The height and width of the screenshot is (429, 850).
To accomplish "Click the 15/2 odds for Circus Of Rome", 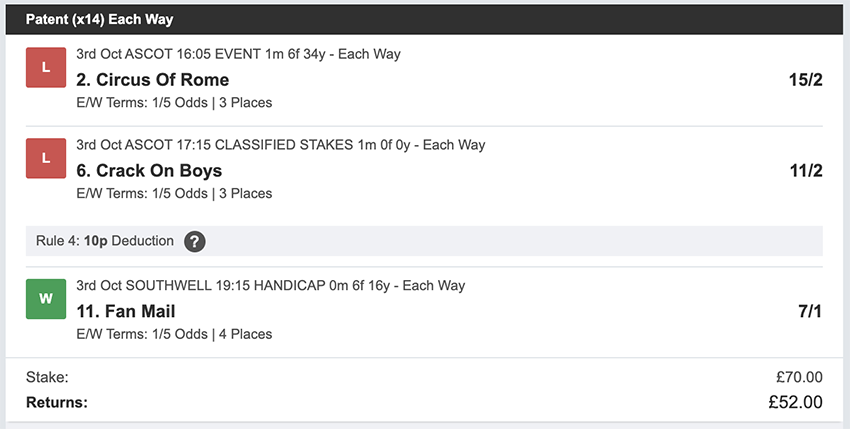I will [x=804, y=80].
